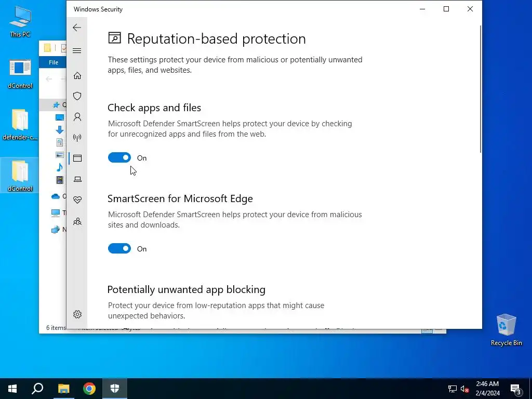The height and width of the screenshot is (399, 532).
Task: Minimize the Windows Security window
Action: pos(422,9)
